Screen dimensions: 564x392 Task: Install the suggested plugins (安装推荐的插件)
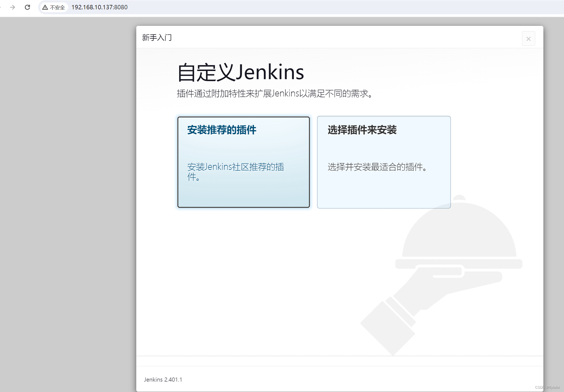point(243,162)
